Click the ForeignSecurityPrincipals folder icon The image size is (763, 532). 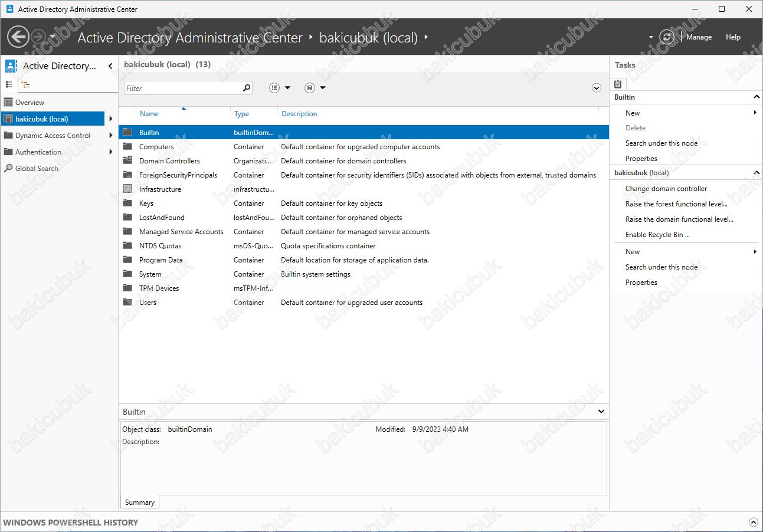(127, 175)
